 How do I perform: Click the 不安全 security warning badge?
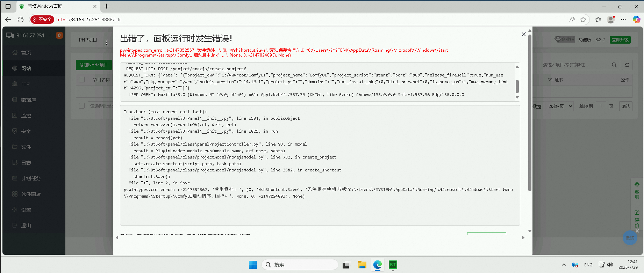42,20
